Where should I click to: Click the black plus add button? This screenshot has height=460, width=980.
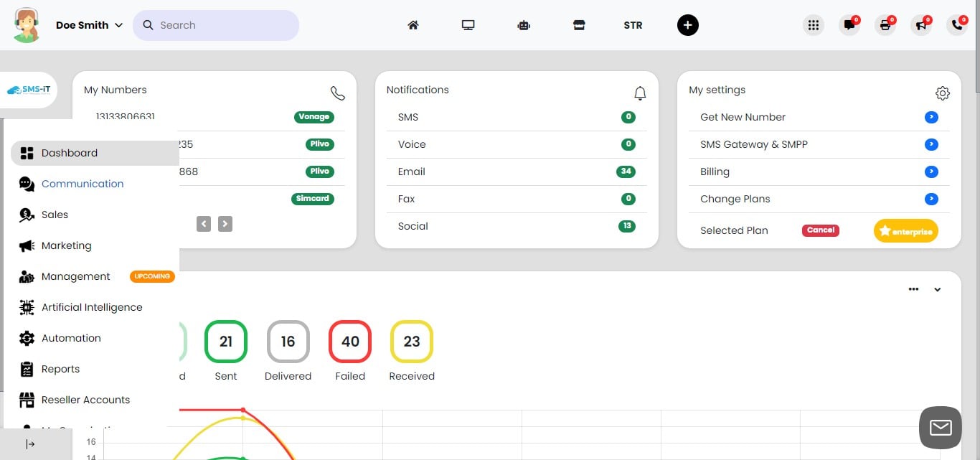tap(687, 25)
